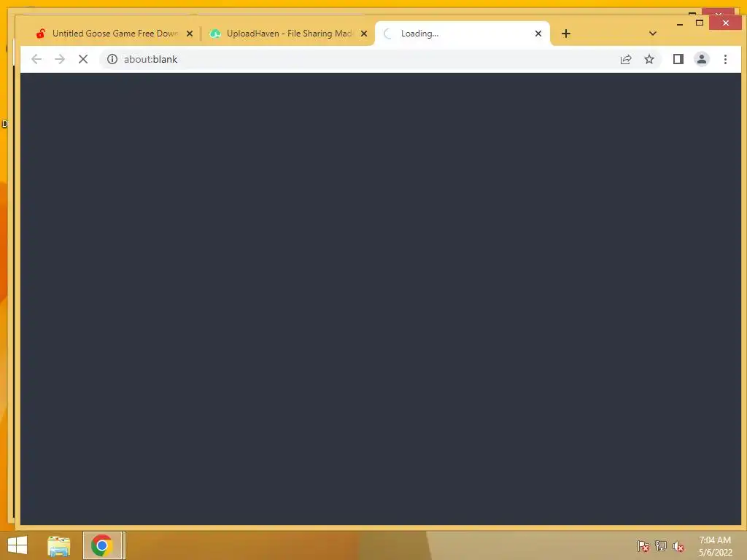747x560 pixels.
Task: Close the Loading... tab
Action: tap(538, 34)
